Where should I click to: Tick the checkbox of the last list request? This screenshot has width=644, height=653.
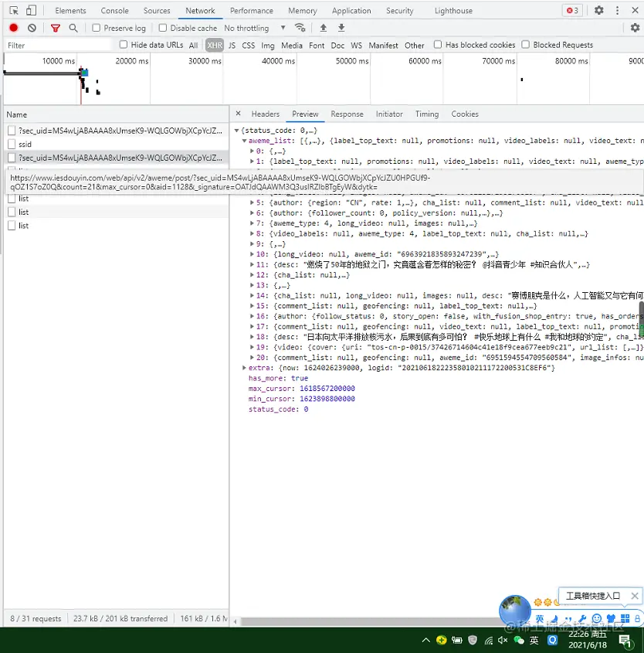tap(12, 226)
